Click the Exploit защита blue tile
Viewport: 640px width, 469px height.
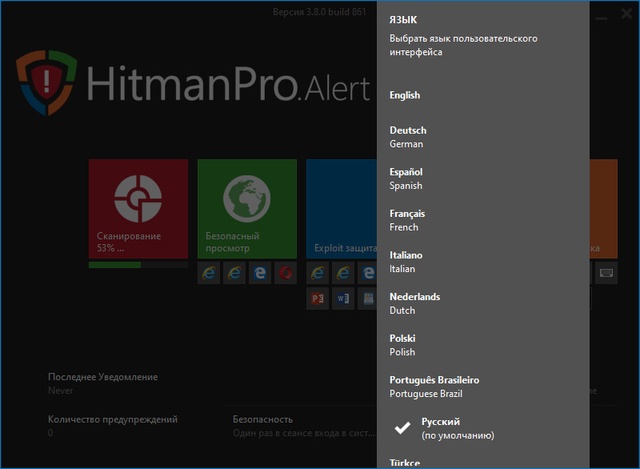342,208
